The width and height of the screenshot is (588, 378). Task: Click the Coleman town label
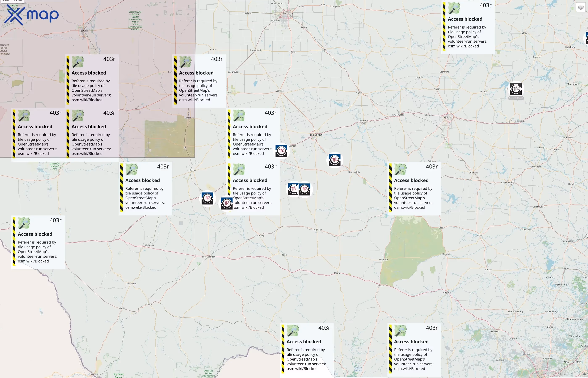click(x=473, y=173)
